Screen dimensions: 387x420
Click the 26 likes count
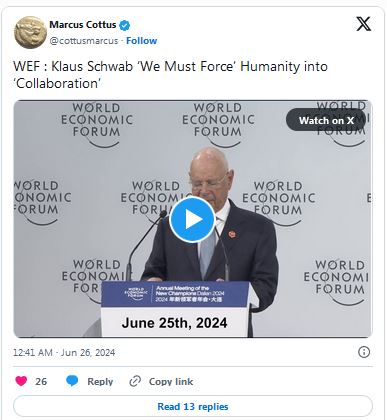41,381
